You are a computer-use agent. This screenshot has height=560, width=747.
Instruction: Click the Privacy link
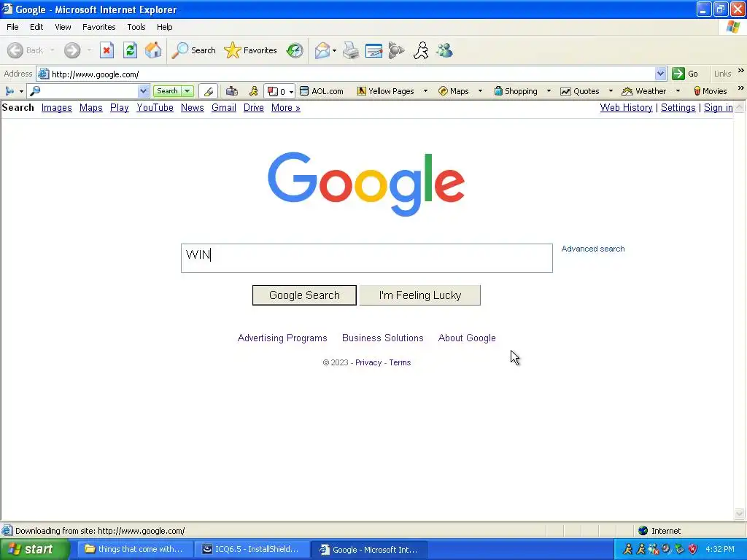tap(368, 362)
